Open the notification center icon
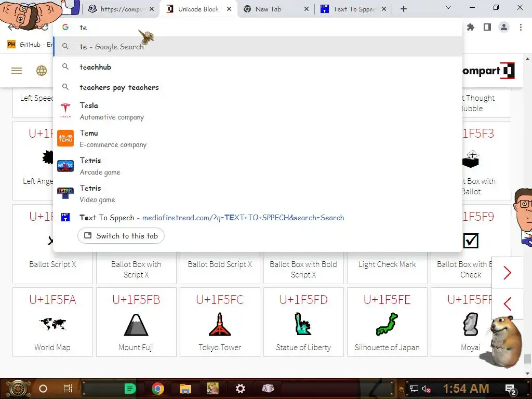The height and width of the screenshot is (399, 532). coord(511,390)
